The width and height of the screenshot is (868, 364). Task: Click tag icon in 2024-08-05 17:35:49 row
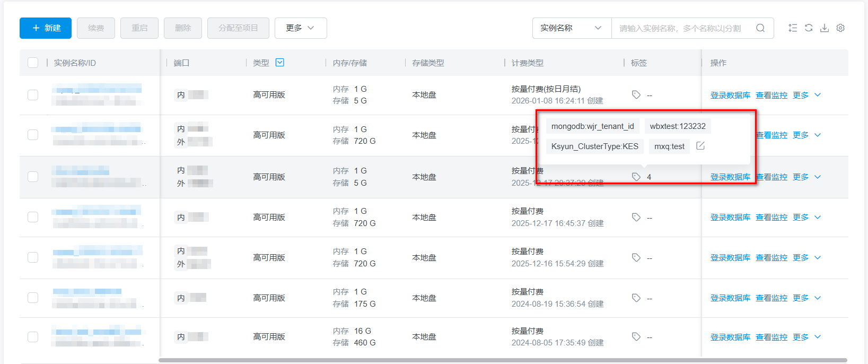[636, 336]
